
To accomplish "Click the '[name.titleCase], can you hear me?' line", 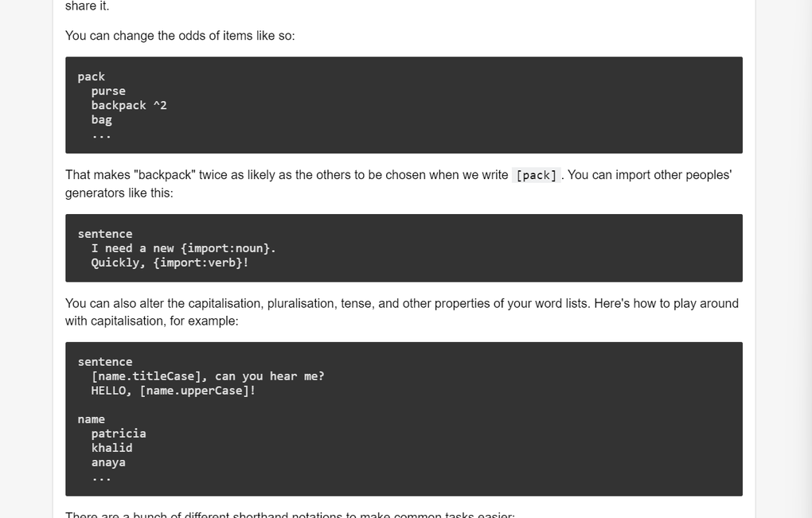I will click(x=208, y=376).
